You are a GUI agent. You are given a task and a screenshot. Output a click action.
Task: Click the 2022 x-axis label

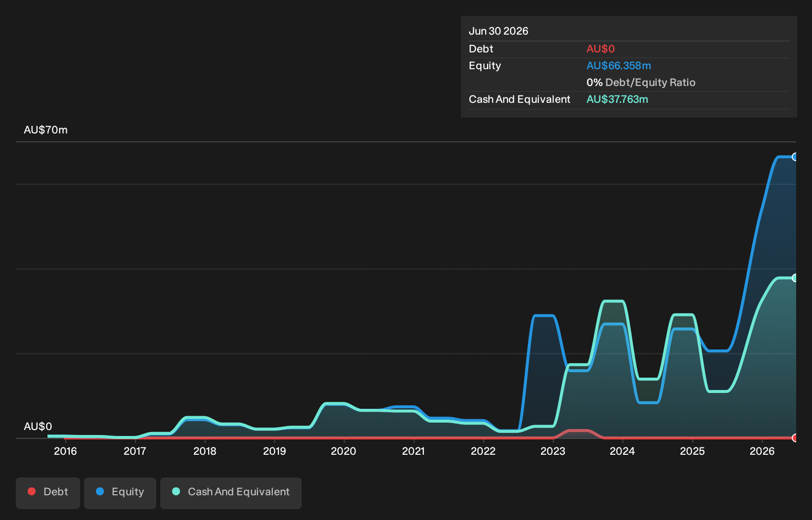pos(483,451)
